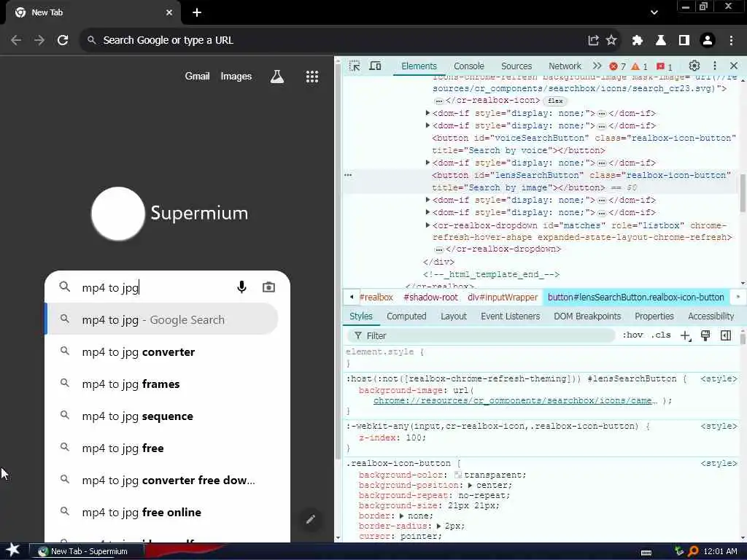
Task: Start voice search with microphone
Action: click(241, 287)
